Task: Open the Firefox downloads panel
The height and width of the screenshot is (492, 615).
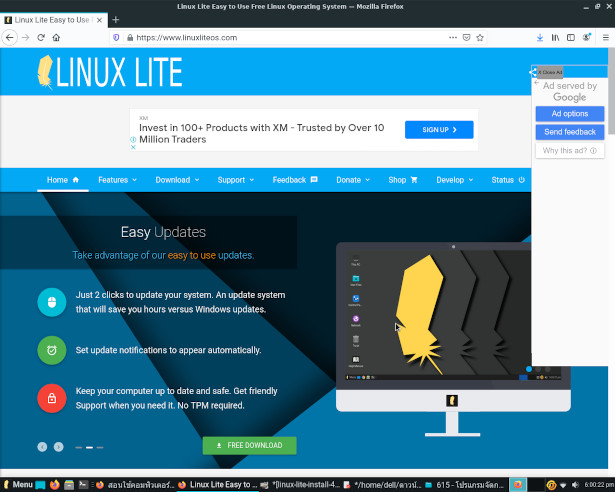Action: pos(540,38)
